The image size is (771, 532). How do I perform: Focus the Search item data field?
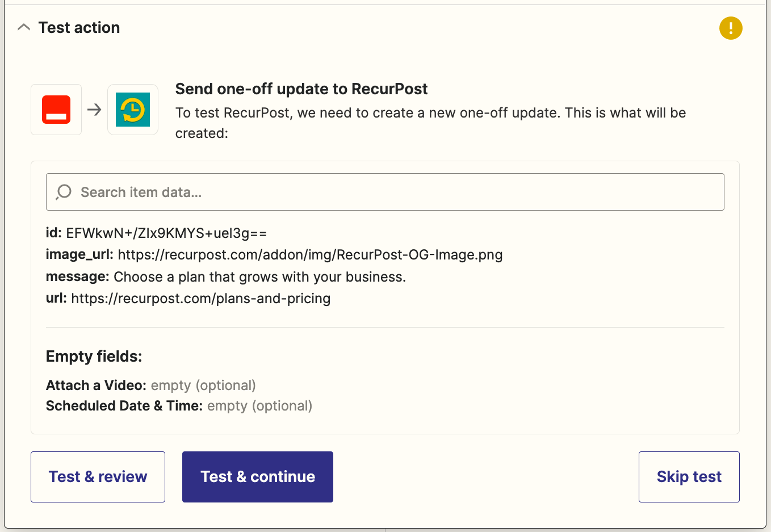click(385, 192)
